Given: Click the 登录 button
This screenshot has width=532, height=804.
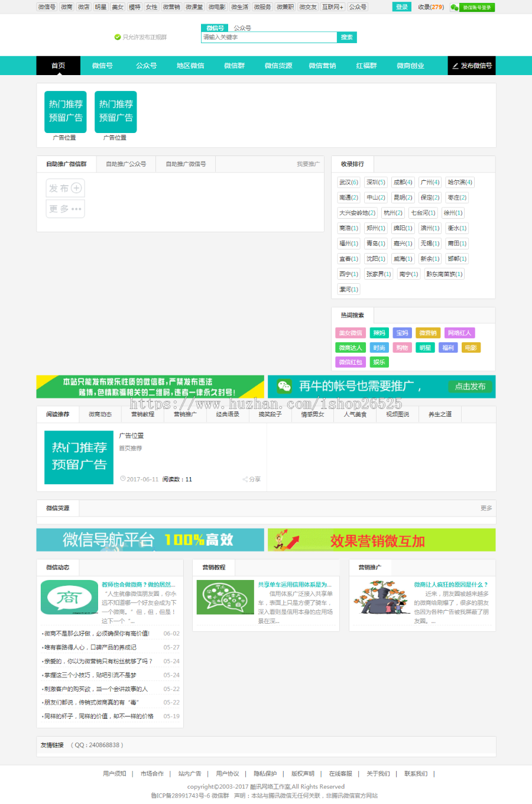Looking at the screenshot, I should pos(402,7).
